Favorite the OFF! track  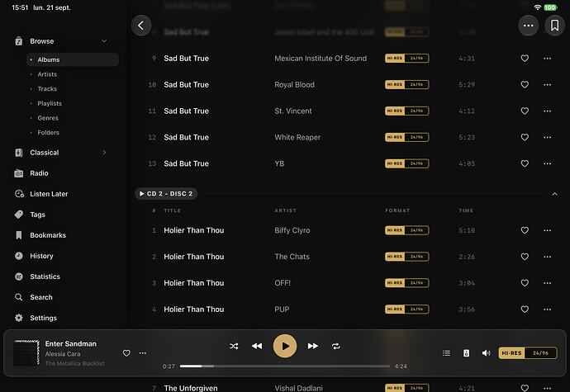tap(525, 283)
